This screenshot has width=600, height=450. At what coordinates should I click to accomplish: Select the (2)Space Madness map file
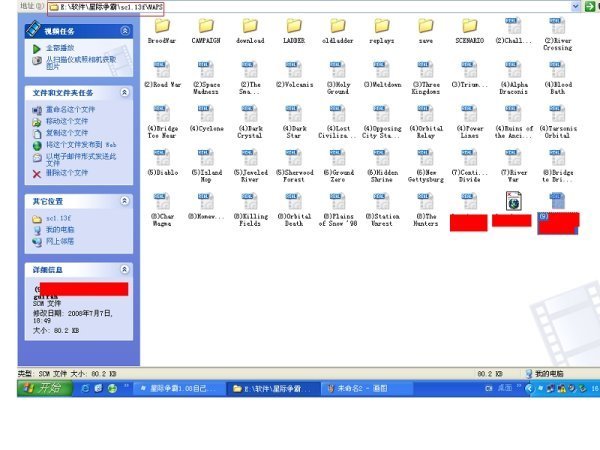point(206,78)
